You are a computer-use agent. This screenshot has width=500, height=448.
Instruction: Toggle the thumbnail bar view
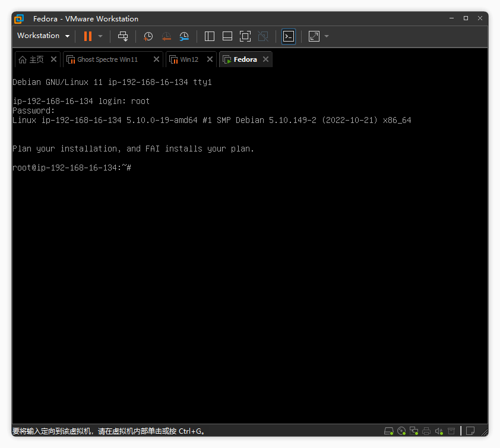point(227,36)
